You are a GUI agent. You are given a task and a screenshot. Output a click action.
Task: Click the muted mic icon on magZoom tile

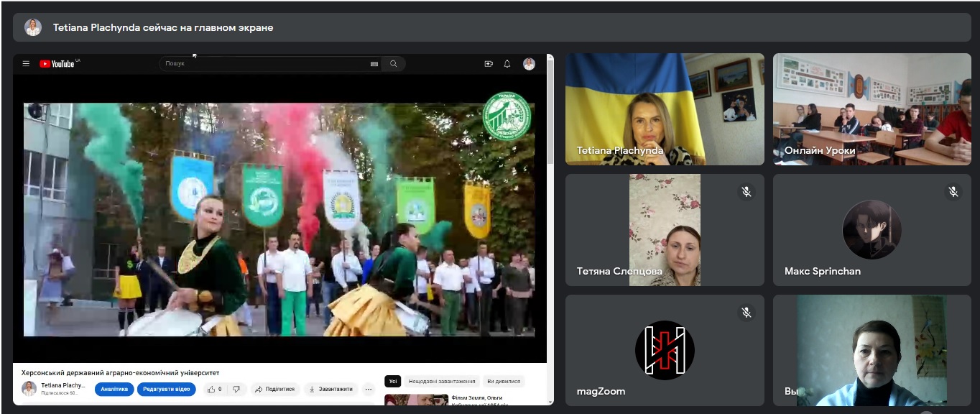[x=746, y=313]
